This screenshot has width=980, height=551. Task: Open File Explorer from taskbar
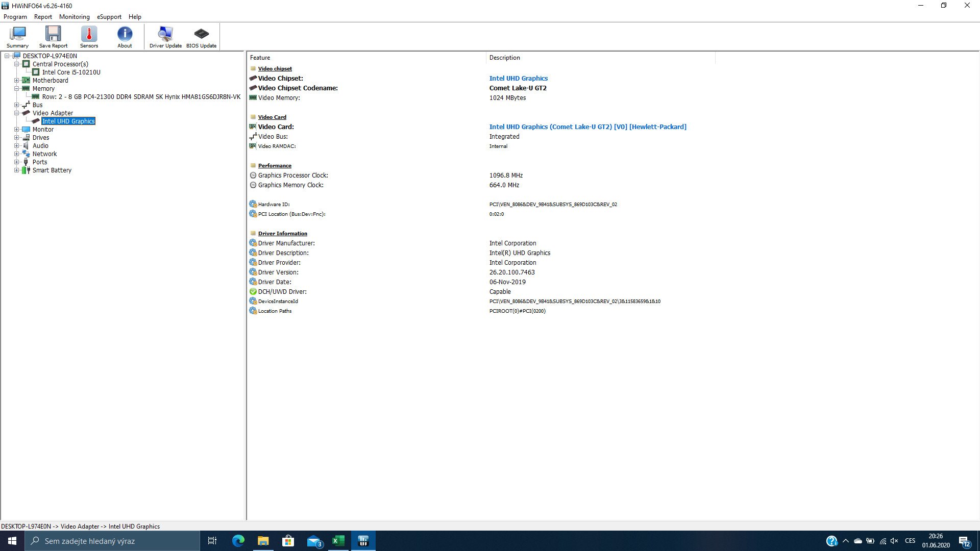263,541
